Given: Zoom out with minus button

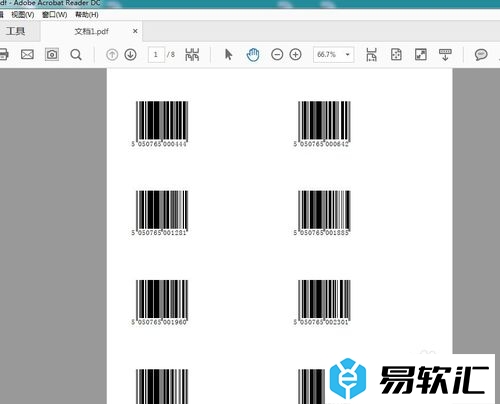Looking at the screenshot, I should [x=277, y=54].
